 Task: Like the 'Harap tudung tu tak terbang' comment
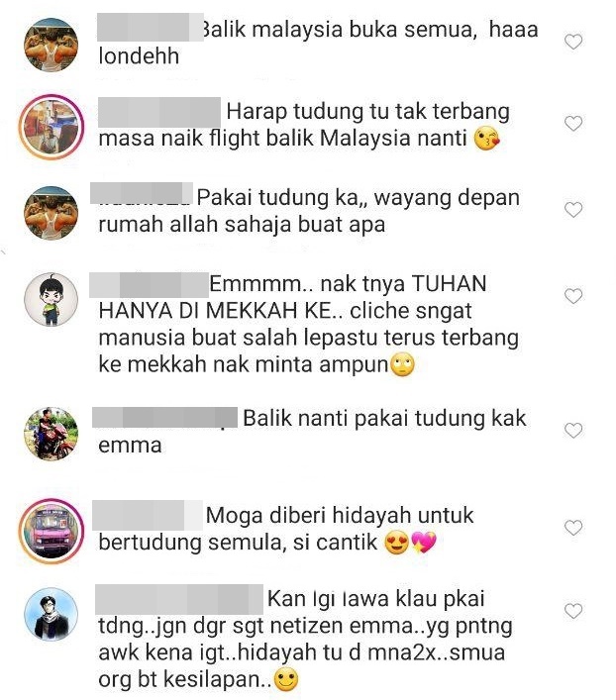click(573, 123)
